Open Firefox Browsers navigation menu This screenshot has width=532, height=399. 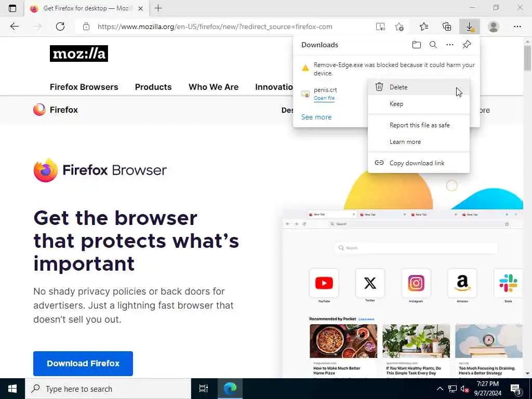coord(84,87)
